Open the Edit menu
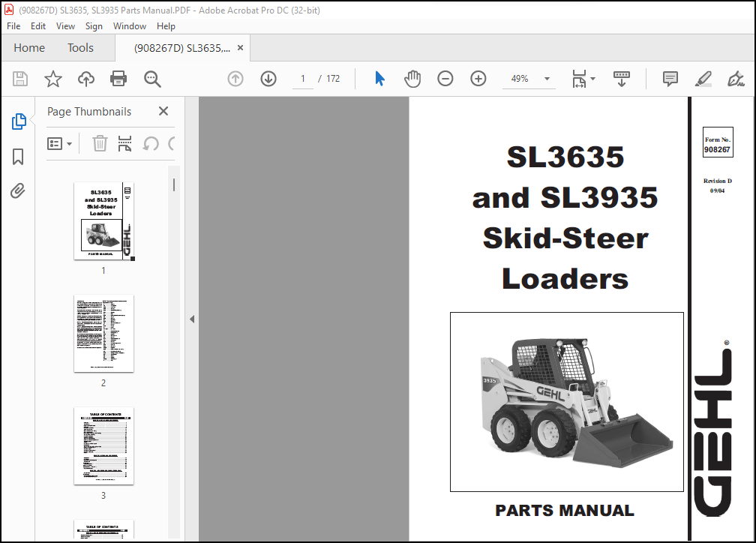Image resolution: width=756 pixels, height=543 pixels. 38,26
